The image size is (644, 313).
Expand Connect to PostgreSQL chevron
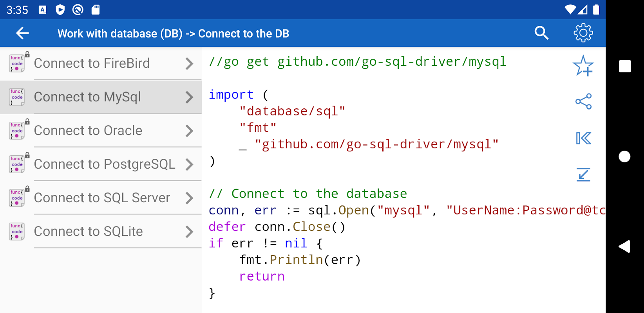tap(189, 164)
